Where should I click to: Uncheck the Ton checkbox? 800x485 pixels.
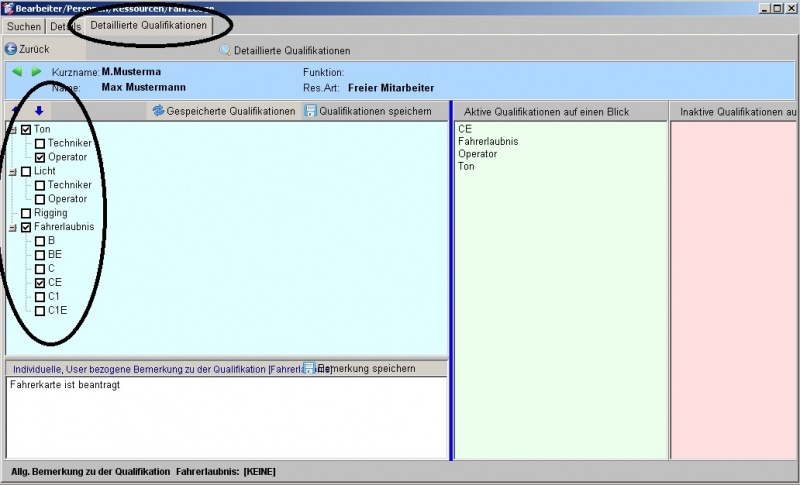[x=26, y=130]
